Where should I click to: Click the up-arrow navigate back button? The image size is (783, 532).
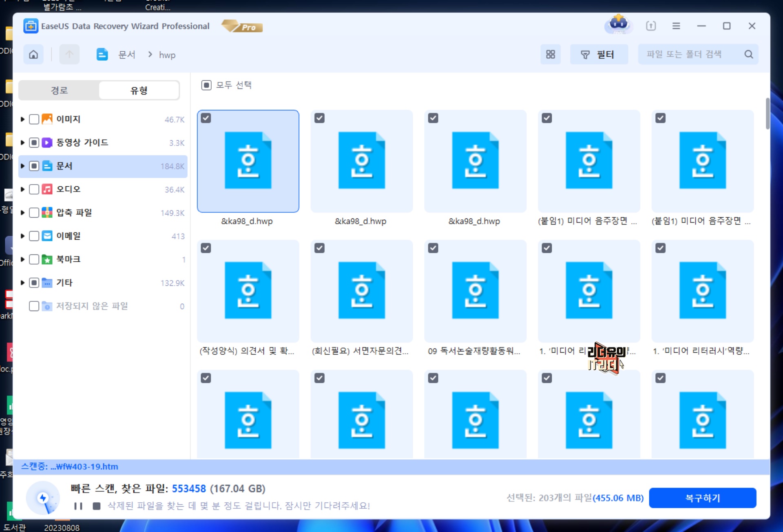pos(69,54)
